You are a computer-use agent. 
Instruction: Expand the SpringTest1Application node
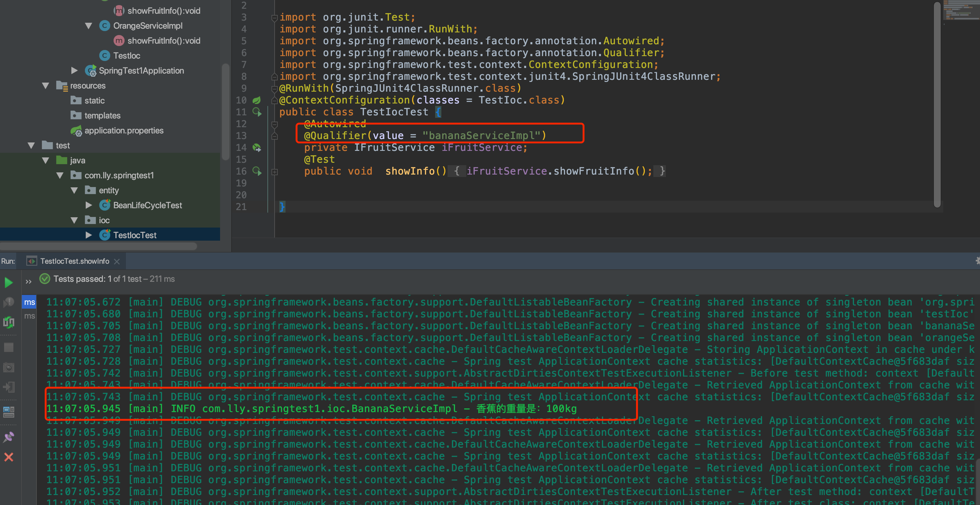pyautogui.click(x=75, y=70)
